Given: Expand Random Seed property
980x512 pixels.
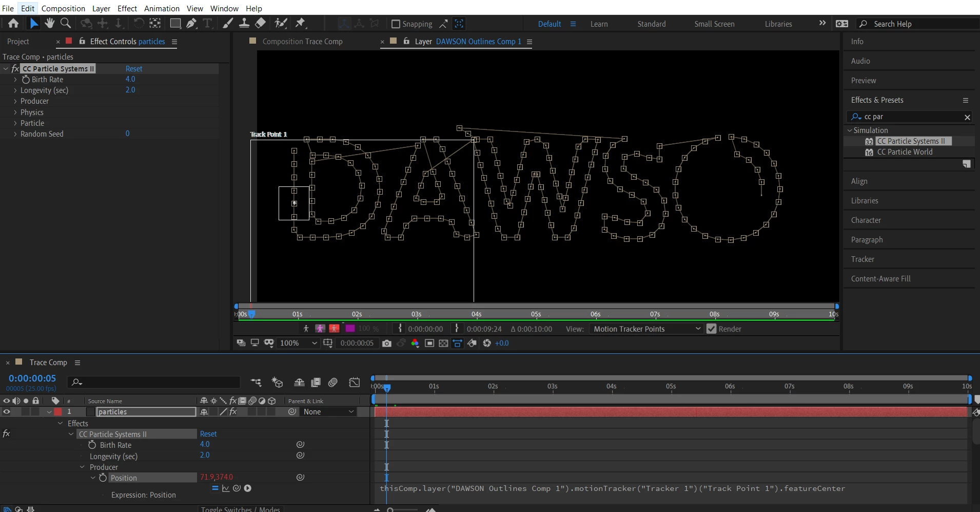Looking at the screenshot, I should 15,134.
